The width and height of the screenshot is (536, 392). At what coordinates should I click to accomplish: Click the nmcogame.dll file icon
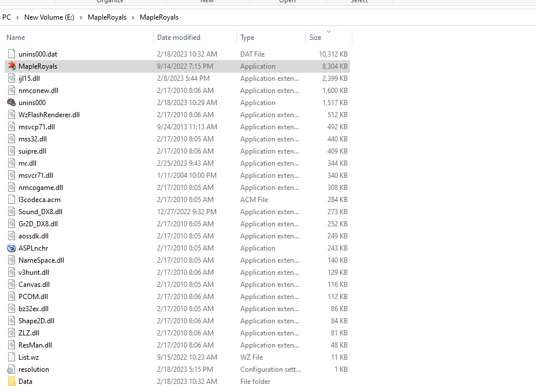pyautogui.click(x=12, y=188)
